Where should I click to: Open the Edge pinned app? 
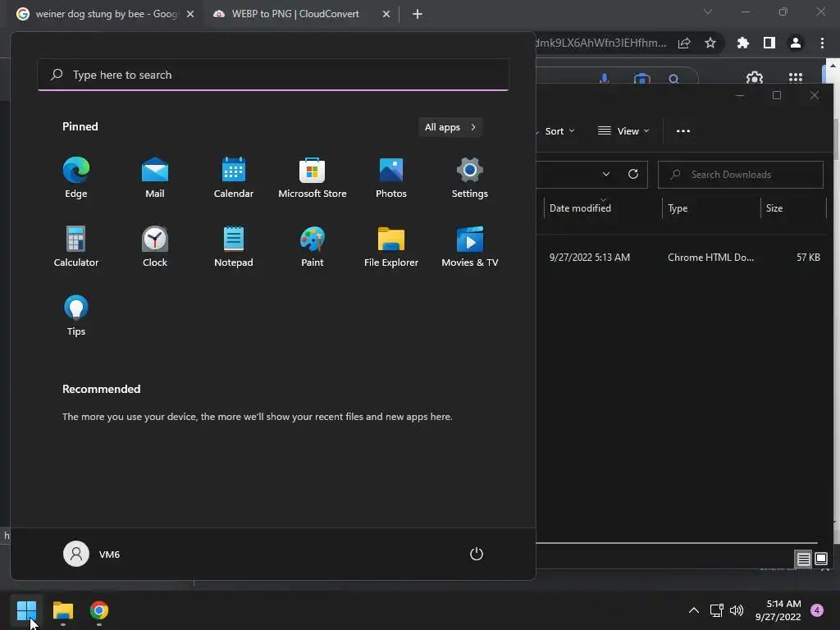tap(76, 178)
